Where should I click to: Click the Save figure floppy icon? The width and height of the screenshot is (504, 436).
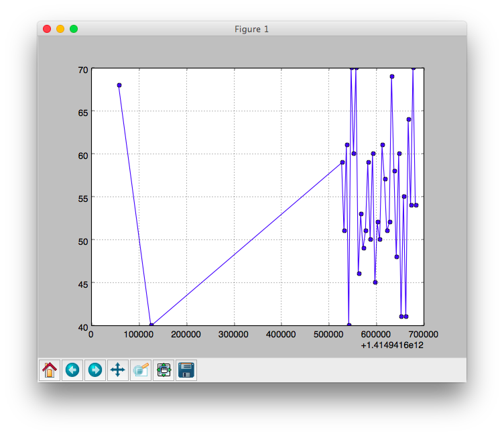coord(186,370)
